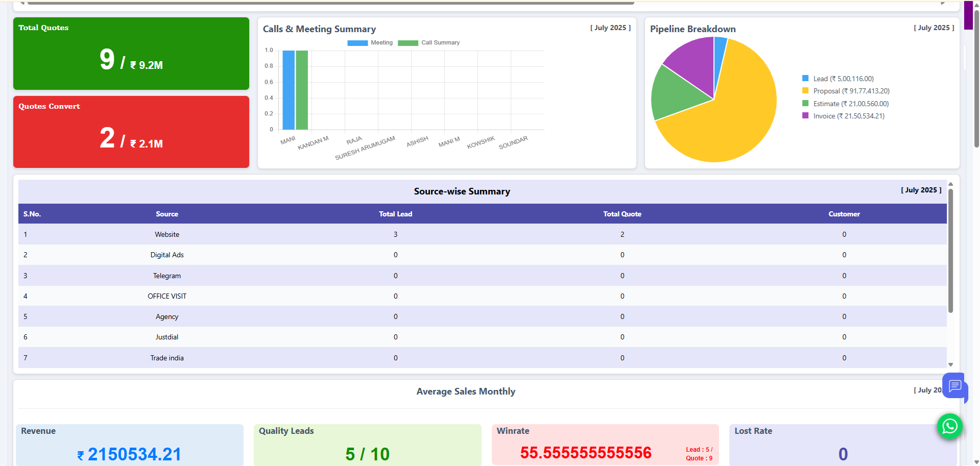Click the Revenue amount card

pos(130,445)
